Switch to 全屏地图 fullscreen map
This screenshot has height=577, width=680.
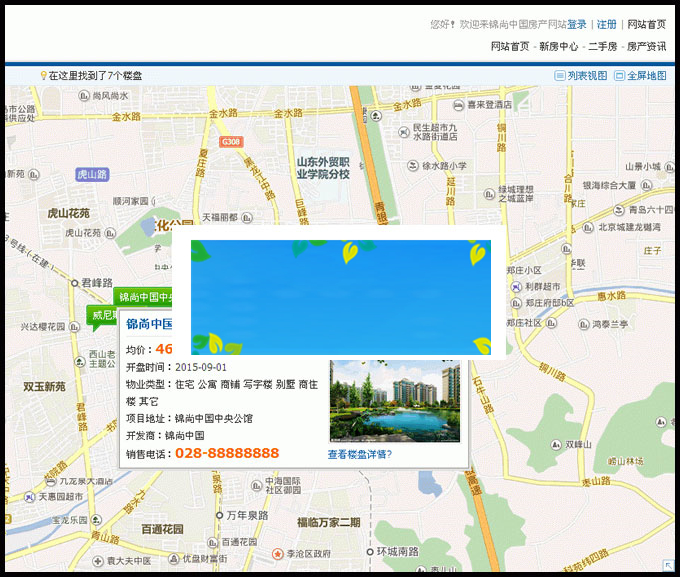[620, 76]
